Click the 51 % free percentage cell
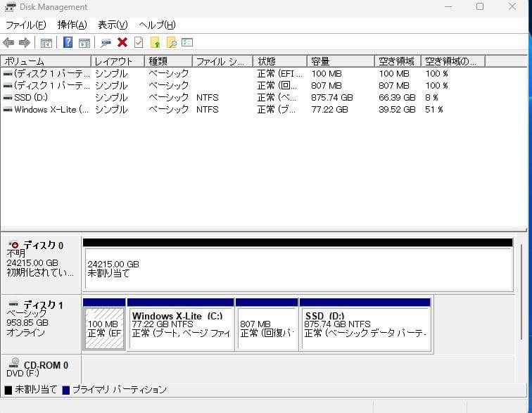532x413 pixels. tap(434, 110)
